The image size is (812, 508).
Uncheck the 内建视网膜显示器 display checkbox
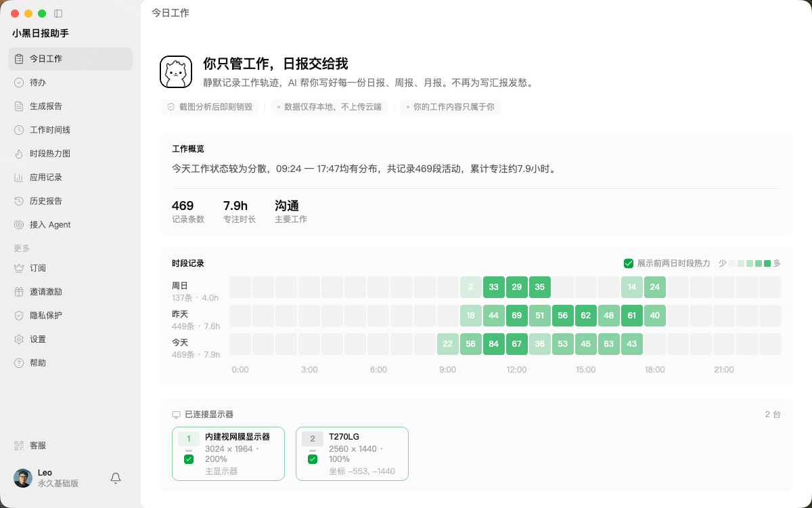(189, 459)
